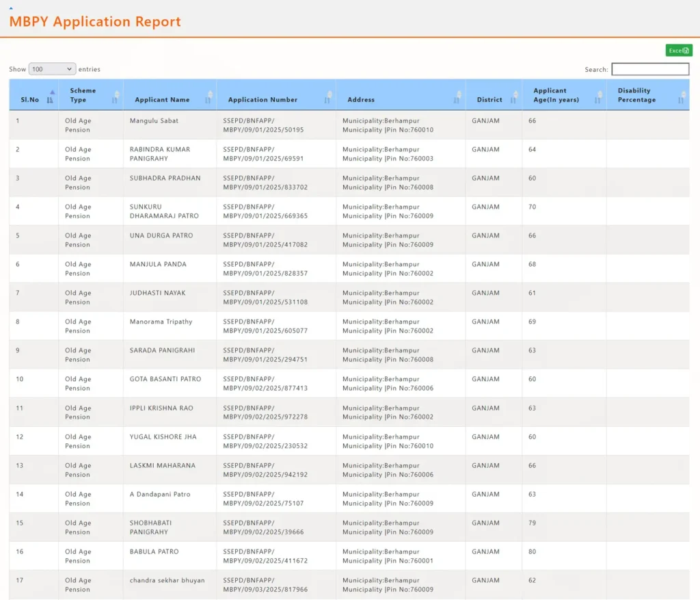Select applicant name Manorama Tripathy
The image size is (700, 600).
161,322
